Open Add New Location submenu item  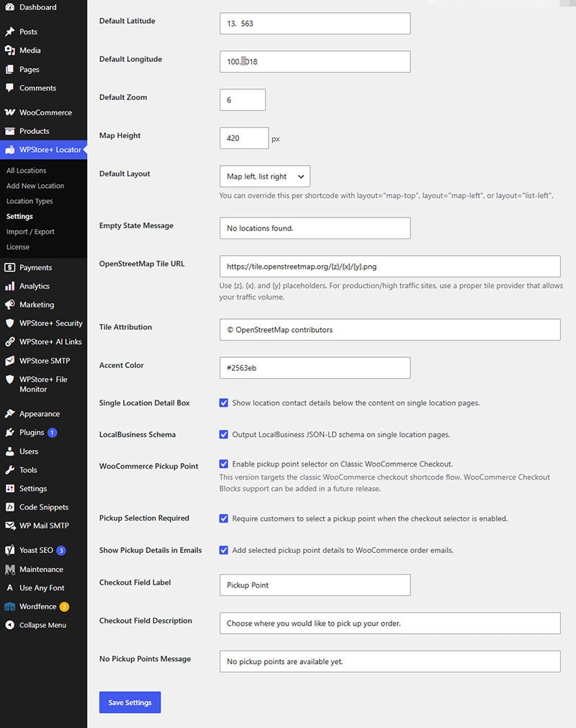click(35, 186)
